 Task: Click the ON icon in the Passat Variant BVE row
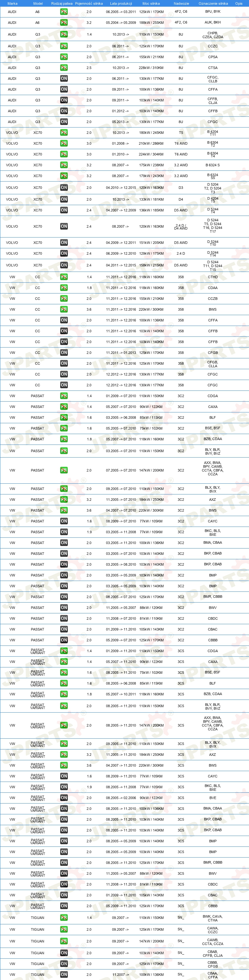click(64, 798)
